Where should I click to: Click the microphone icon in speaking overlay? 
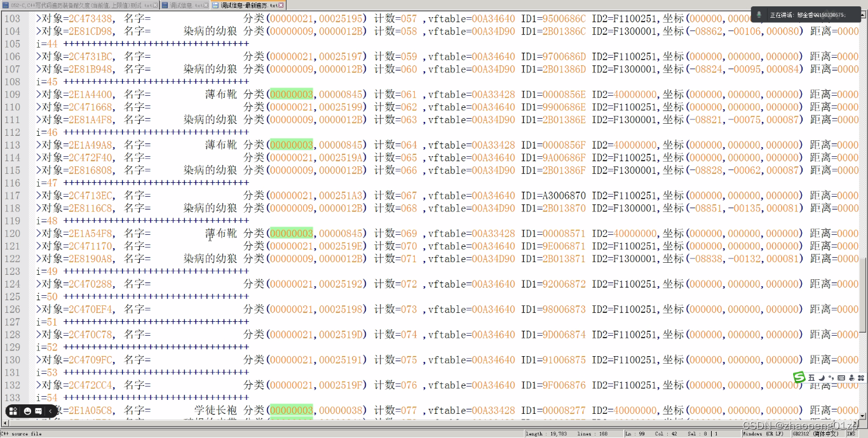(x=759, y=15)
